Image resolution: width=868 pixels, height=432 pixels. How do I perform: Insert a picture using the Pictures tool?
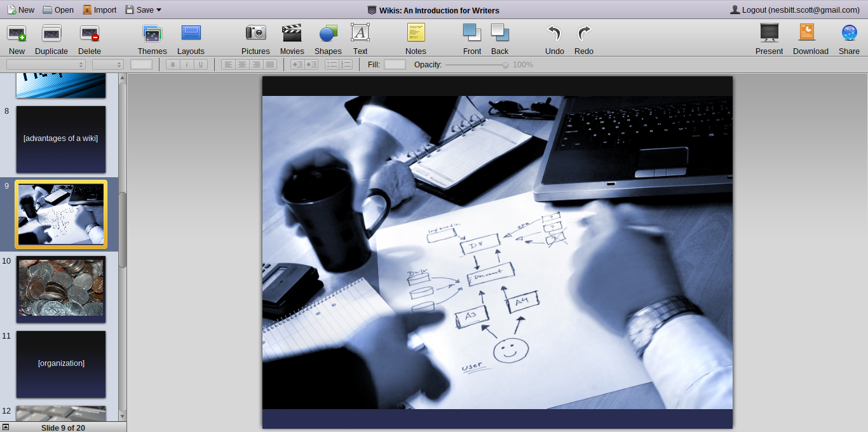(x=255, y=38)
